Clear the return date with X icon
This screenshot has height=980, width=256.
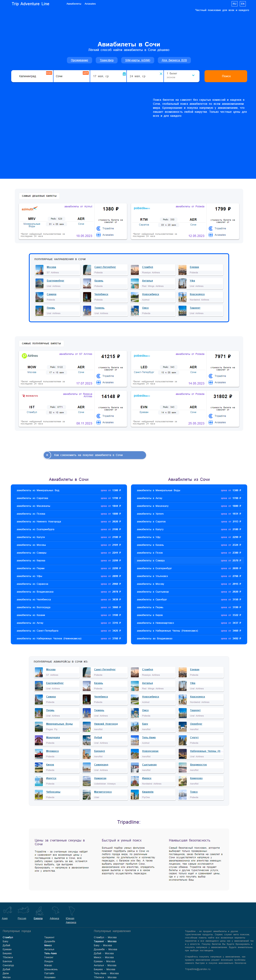[161, 74]
